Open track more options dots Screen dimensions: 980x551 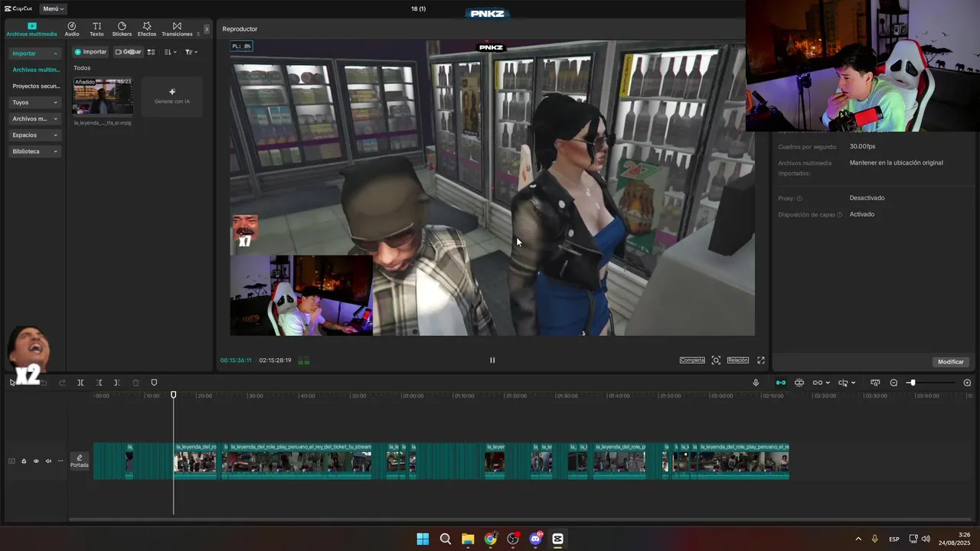[x=60, y=461]
